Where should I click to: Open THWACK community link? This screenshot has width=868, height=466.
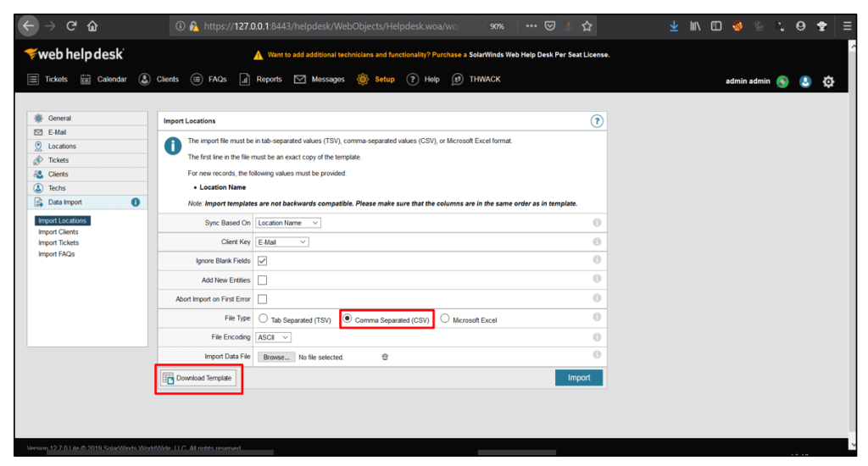pos(476,79)
